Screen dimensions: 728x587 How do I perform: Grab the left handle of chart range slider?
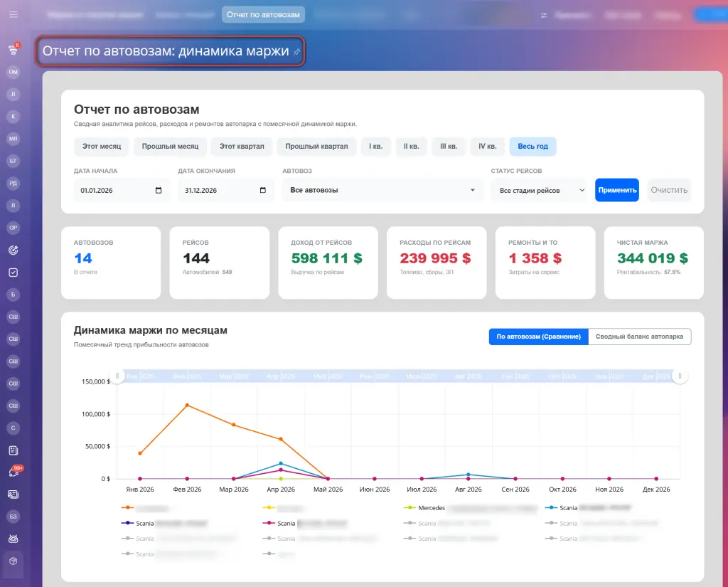[x=117, y=376]
